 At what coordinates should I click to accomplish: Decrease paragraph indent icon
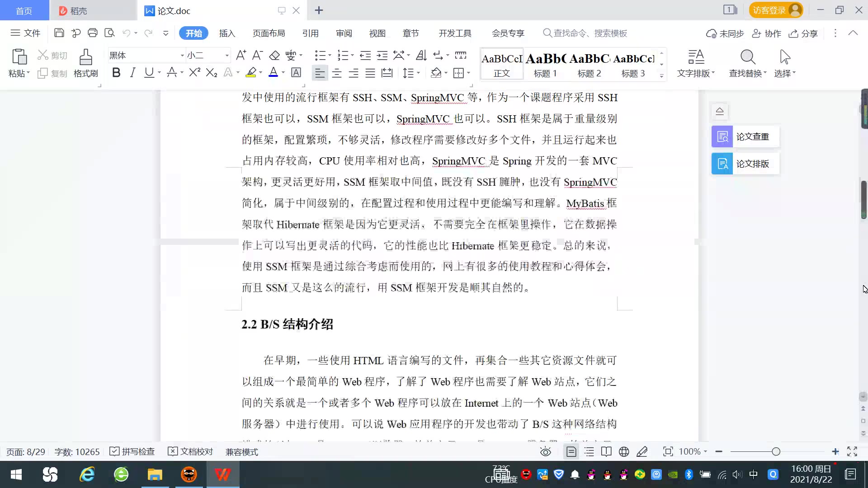(365, 56)
